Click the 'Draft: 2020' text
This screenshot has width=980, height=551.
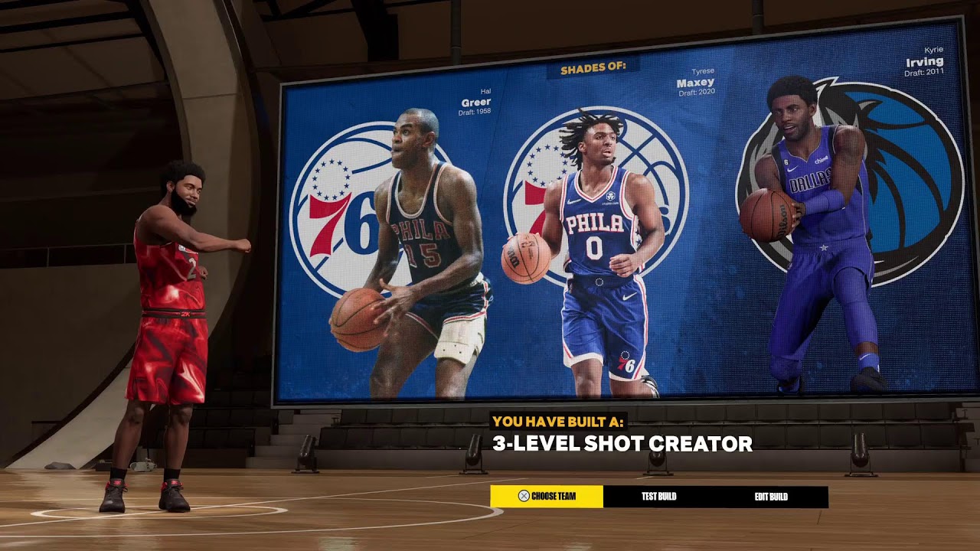(697, 92)
